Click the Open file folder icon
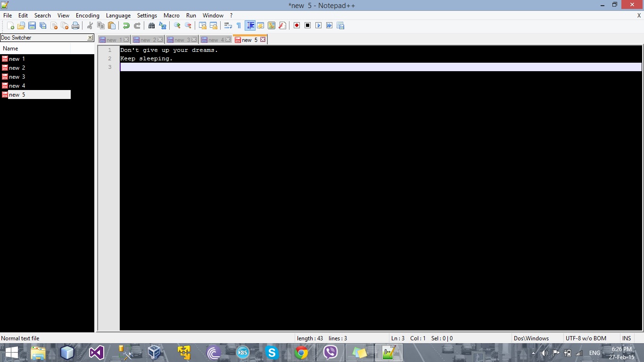Viewport: 644px width, 362px height. (x=21, y=25)
